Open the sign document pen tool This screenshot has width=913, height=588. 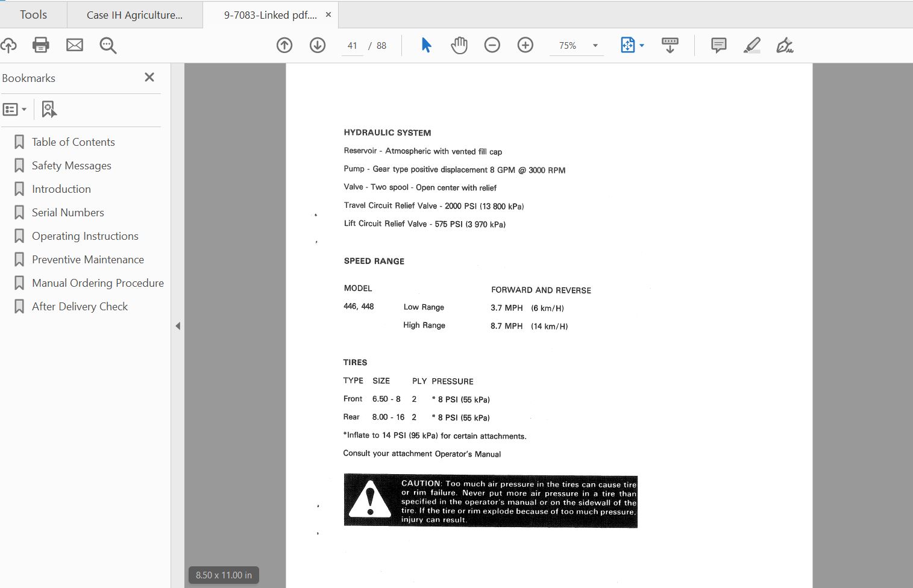click(785, 45)
